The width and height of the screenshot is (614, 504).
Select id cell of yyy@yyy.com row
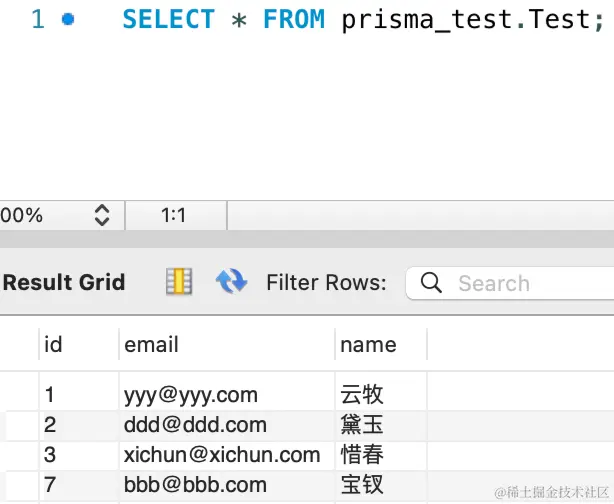point(79,394)
